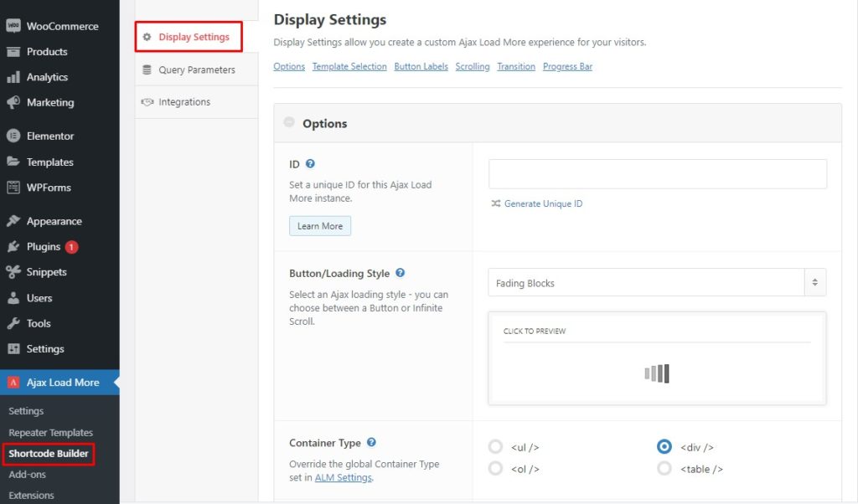Click the Appearance paintbrush icon
This screenshot has height=504, width=858.
[x=13, y=221]
